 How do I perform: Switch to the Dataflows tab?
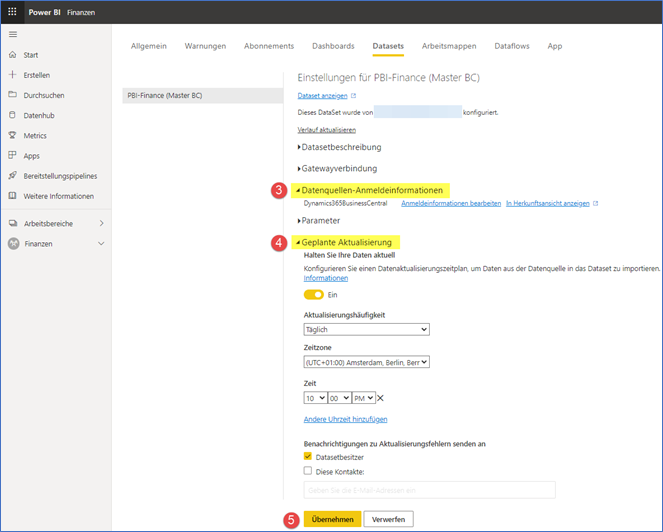tap(512, 46)
